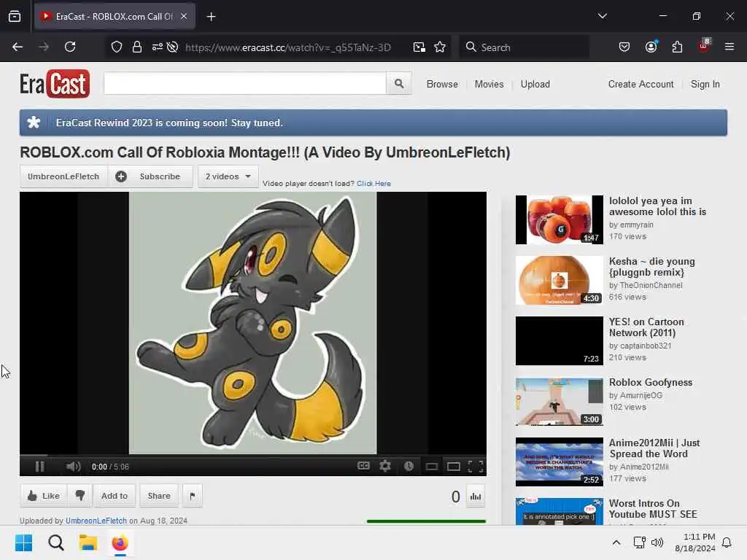Expand the 2 videos dropdown
Image resolution: width=747 pixels, height=560 pixels.
tap(228, 176)
